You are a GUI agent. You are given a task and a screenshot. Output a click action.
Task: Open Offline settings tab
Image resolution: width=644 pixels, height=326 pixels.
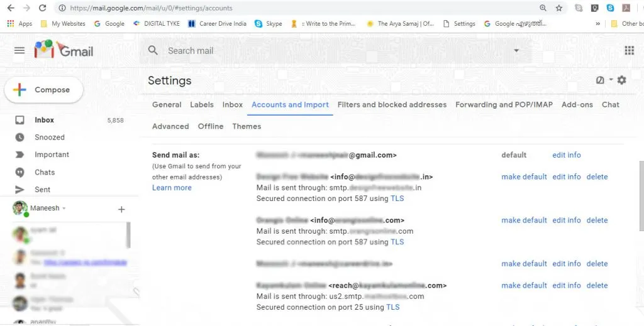click(x=211, y=126)
